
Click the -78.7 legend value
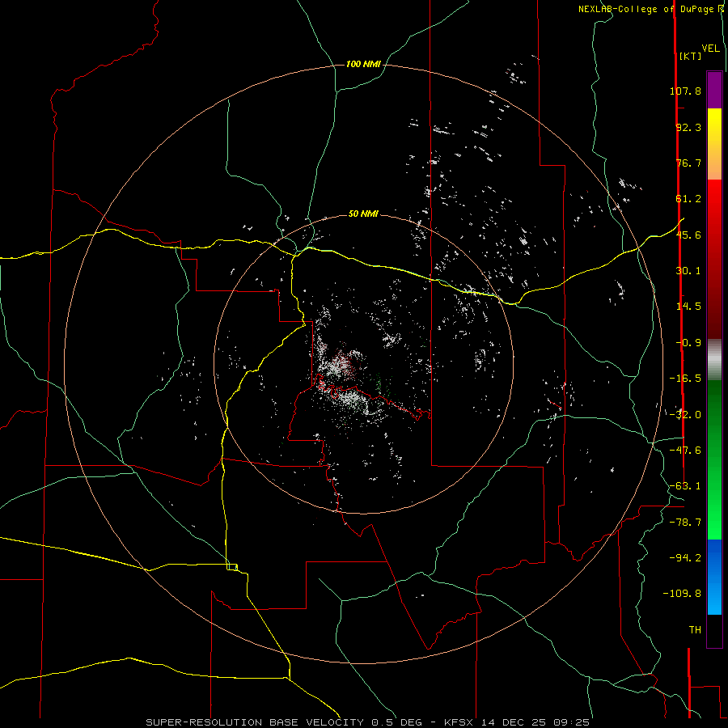[685, 523]
